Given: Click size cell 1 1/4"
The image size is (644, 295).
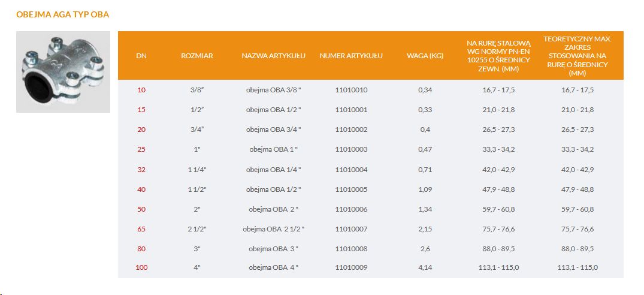Looking at the screenshot, I should (x=197, y=169).
